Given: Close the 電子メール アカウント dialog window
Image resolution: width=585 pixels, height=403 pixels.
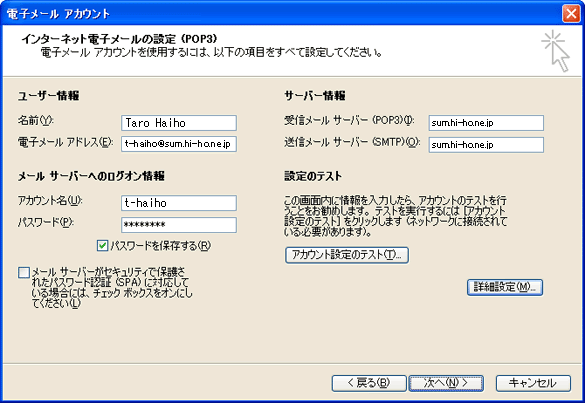Looking at the screenshot, I should coord(571,14).
